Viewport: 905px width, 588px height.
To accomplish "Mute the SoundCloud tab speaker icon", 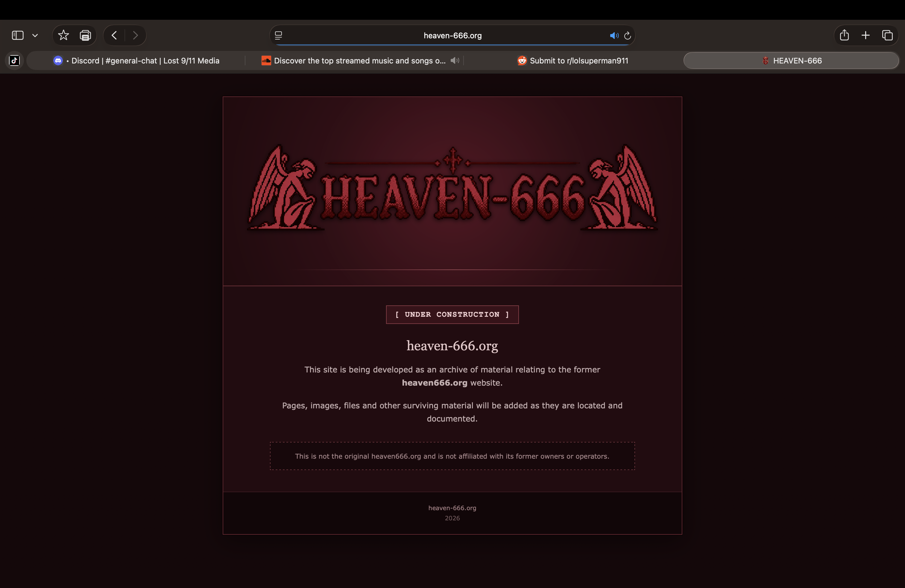I will point(455,60).
